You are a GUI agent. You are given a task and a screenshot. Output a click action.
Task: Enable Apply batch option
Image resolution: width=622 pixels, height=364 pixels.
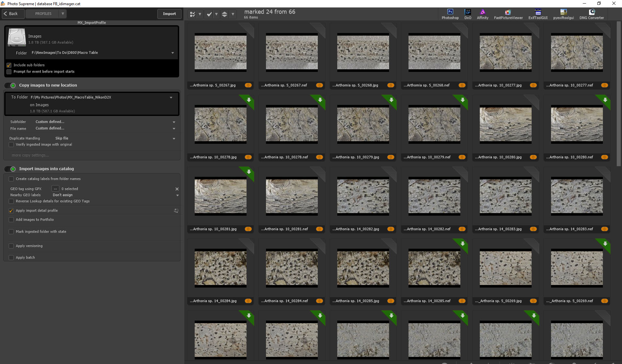[x=11, y=257]
